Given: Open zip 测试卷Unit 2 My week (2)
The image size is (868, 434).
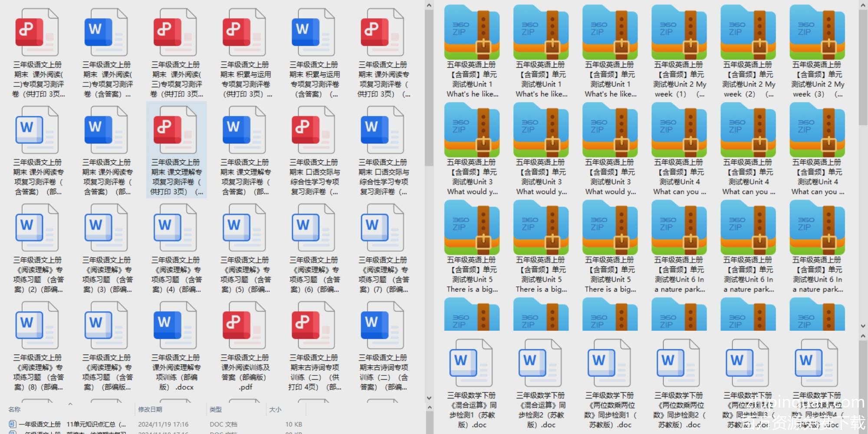Looking at the screenshot, I should [x=748, y=52].
